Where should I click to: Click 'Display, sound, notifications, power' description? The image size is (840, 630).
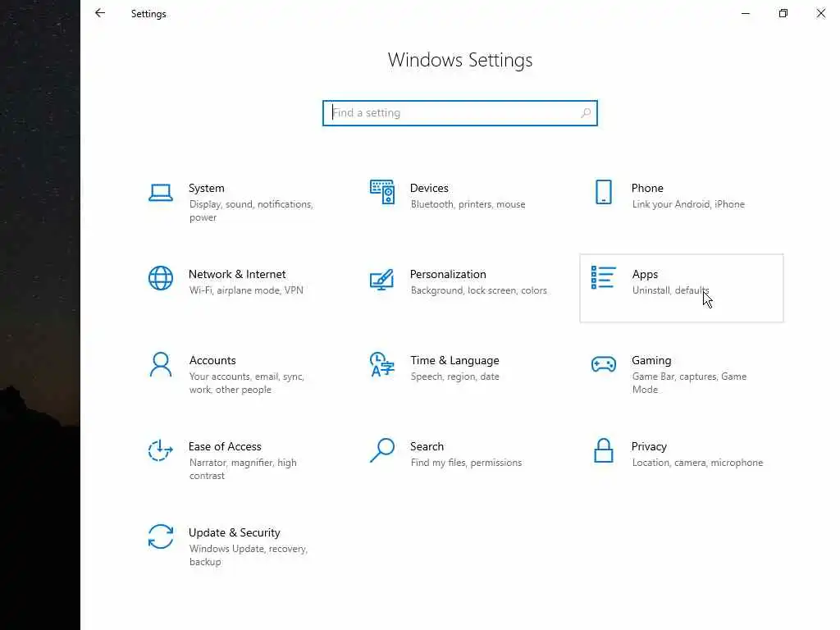coord(251,211)
